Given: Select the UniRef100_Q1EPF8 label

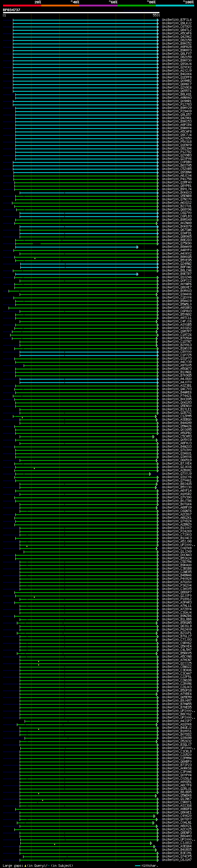Looking at the screenshot, I should point(177,78).
